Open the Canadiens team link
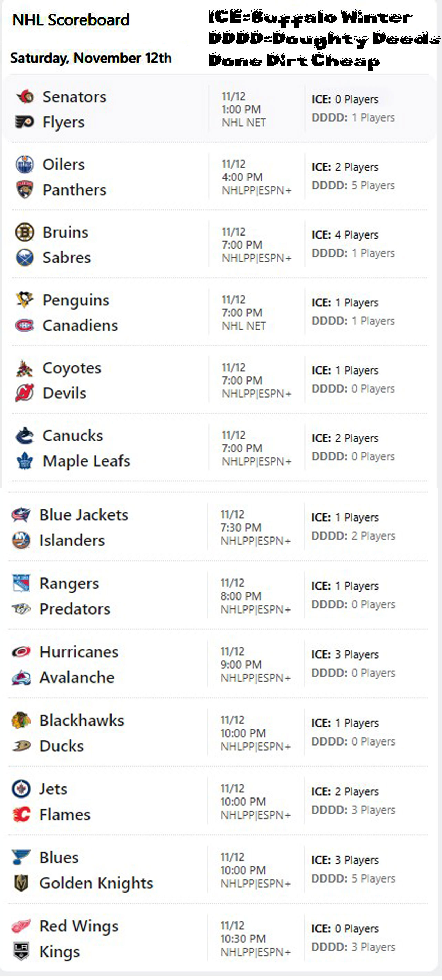Screen dimensions: 442x980 click(x=80, y=325)
